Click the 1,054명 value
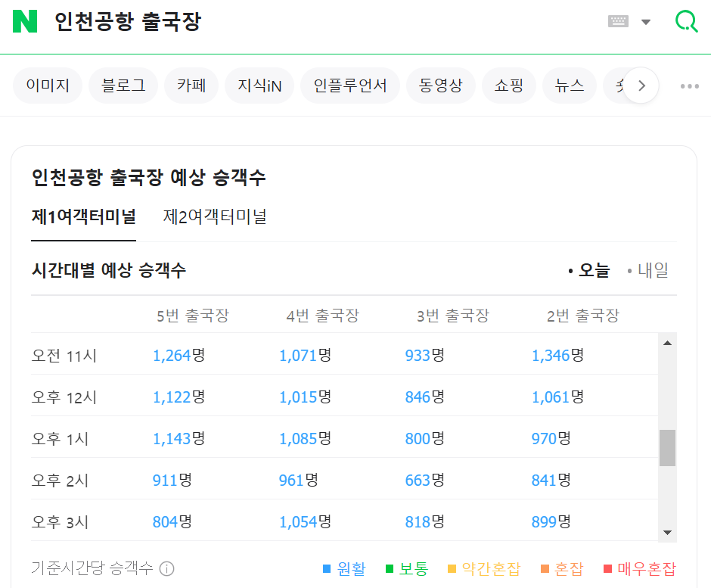Image resolution: width=711 pixels, height=588 pixels. (x=305, y=521)
